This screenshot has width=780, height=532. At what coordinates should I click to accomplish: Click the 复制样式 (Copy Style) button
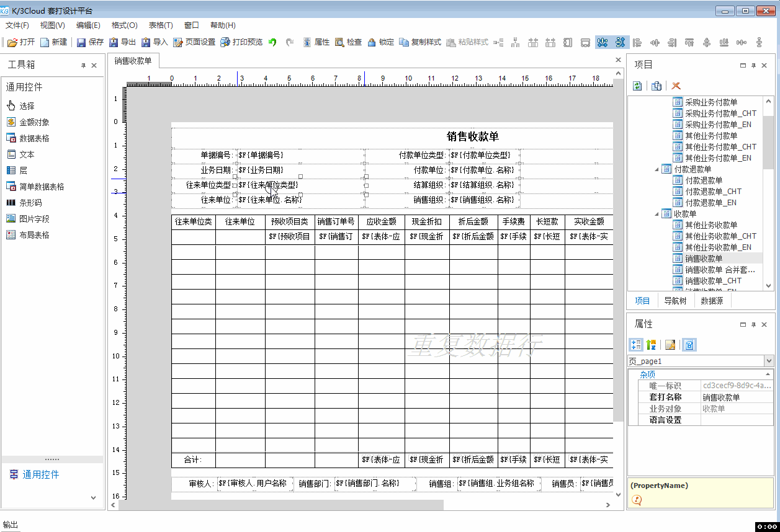pyautogui.click(x=420, y=42)
